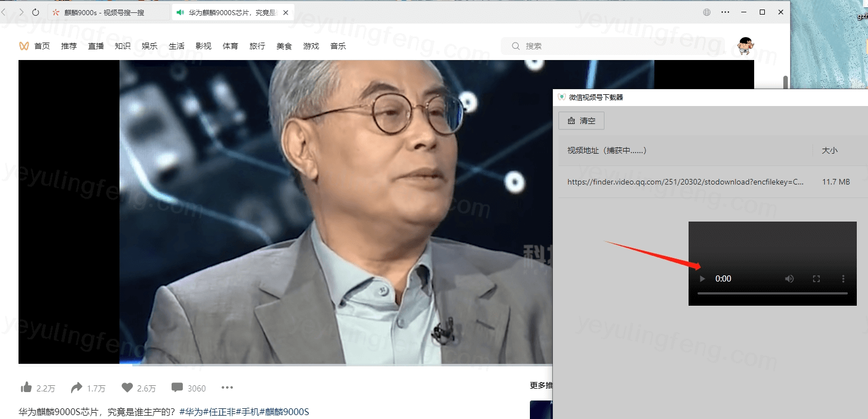Click the preview video progress bar
868x419 pixels.
pyautogui.click(x=773, y=293)
